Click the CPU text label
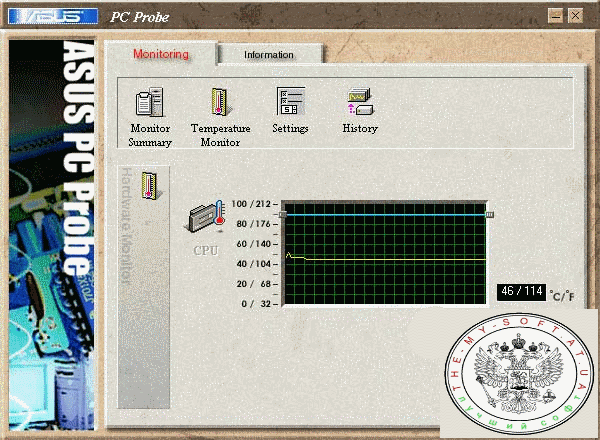 point(205,251)
